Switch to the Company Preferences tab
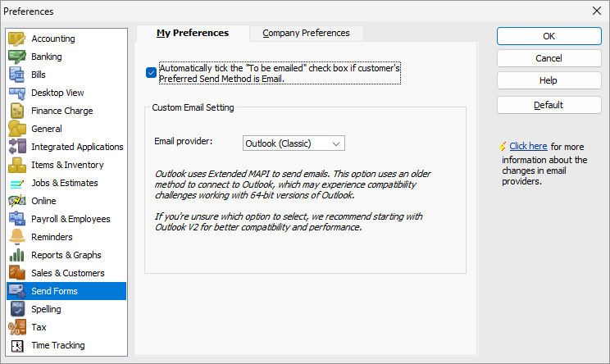The height and width of the screenshot is (364, 610). coord(306,33)
